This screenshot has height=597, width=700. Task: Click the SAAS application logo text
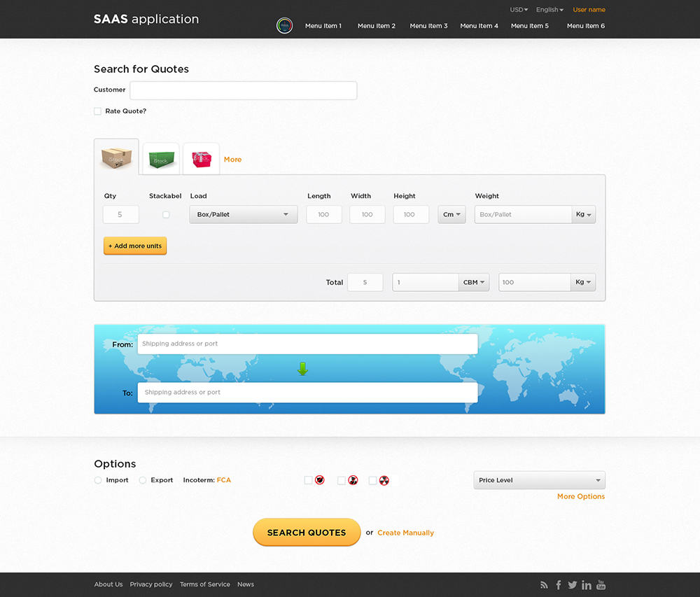[146, 19]
